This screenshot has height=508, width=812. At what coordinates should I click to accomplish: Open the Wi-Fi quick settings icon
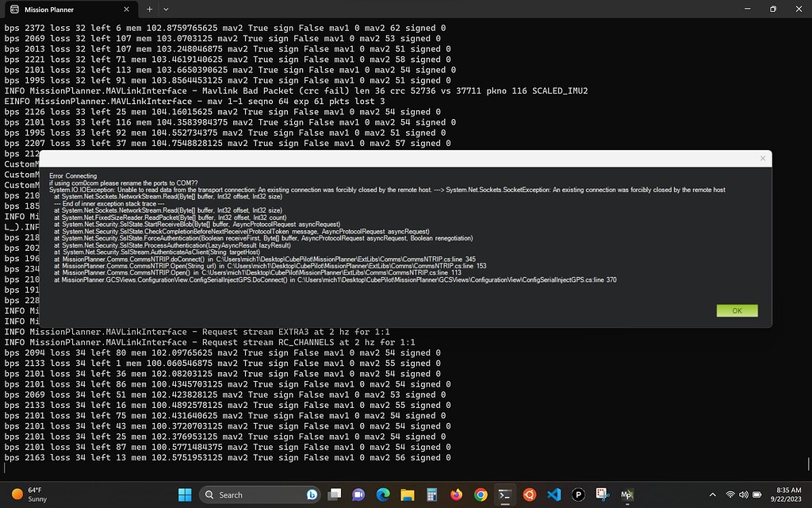[x=730, y=494]
